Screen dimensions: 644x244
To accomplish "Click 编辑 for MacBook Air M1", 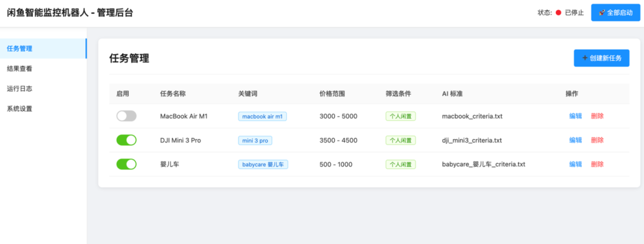I will tap(575, 116).
